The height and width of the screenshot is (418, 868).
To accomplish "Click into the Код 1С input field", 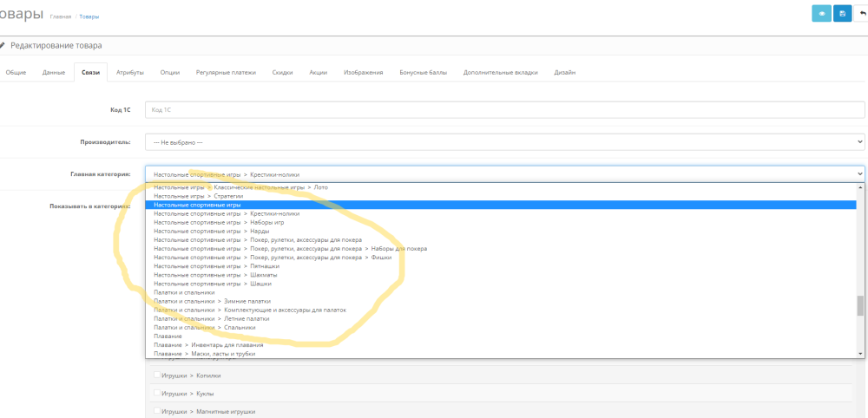I will click(504, 109).
